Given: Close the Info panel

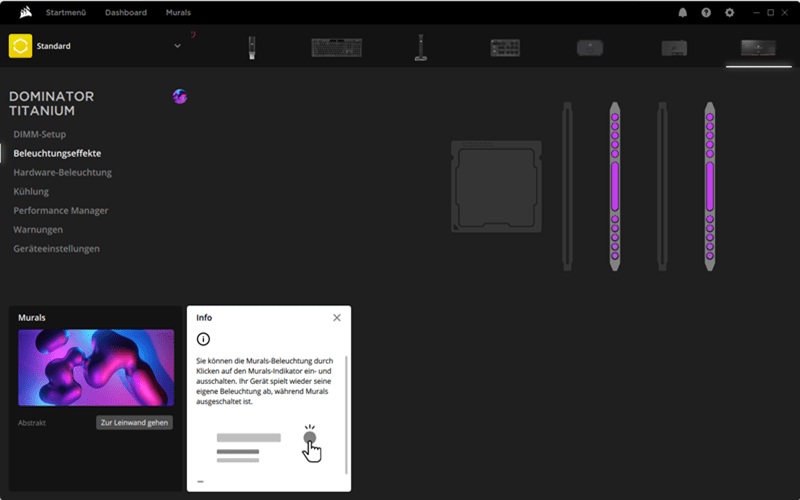Looking at the screenshot, I should (x=337, y=317).
